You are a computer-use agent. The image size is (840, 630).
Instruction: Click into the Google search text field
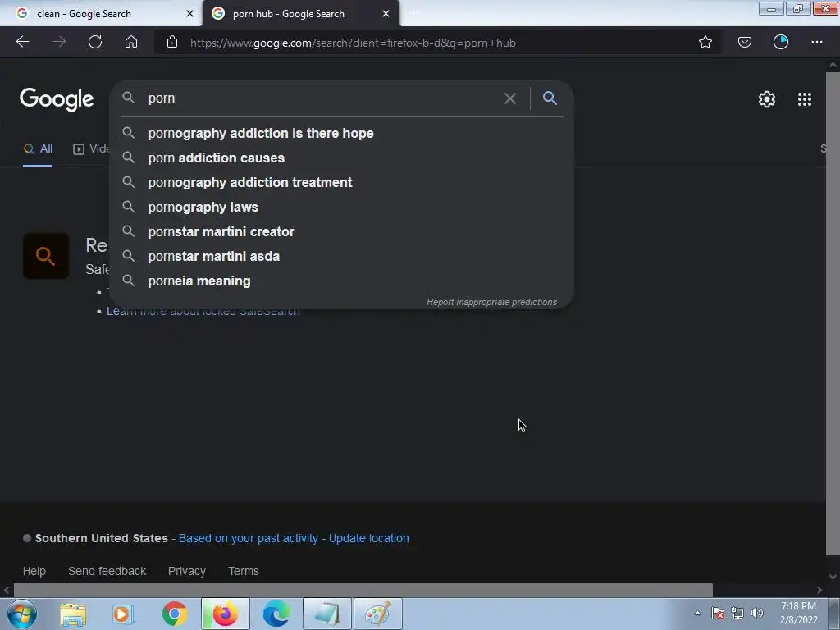322,98
